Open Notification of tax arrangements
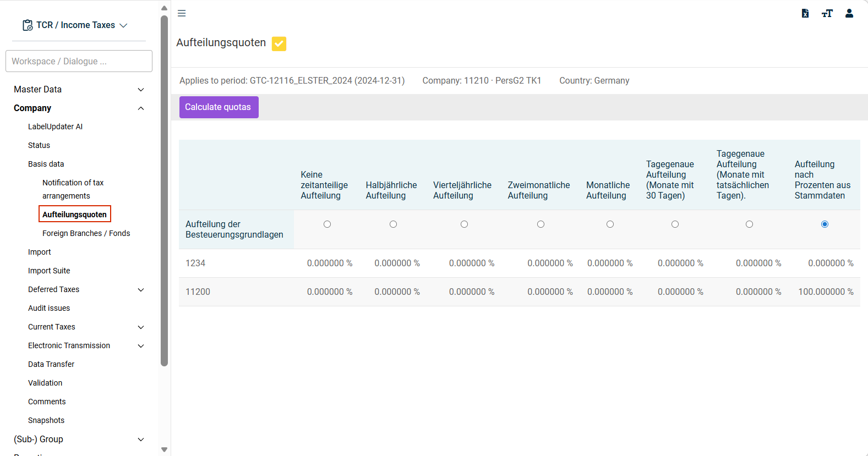Image resolution: width=868 pixels, height=456 pixels. pyautogui.click(x=73, y=189)
